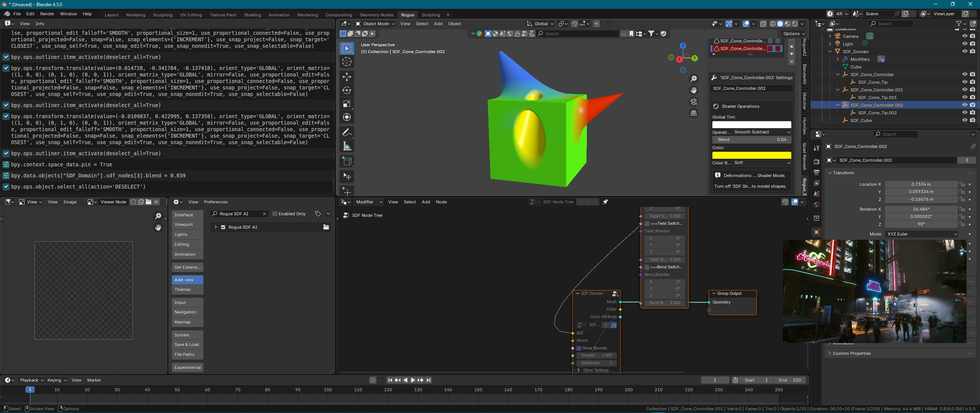The height and width of the screenshot is (413, 980).
Task: Open the Save & Load preferences section
Action: pos(187,345)
